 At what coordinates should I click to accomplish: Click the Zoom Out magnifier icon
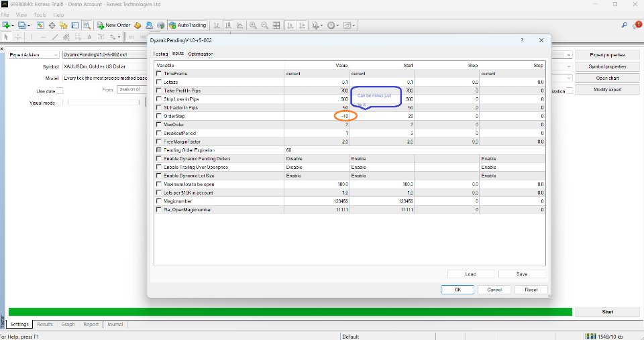pos(265,25)
